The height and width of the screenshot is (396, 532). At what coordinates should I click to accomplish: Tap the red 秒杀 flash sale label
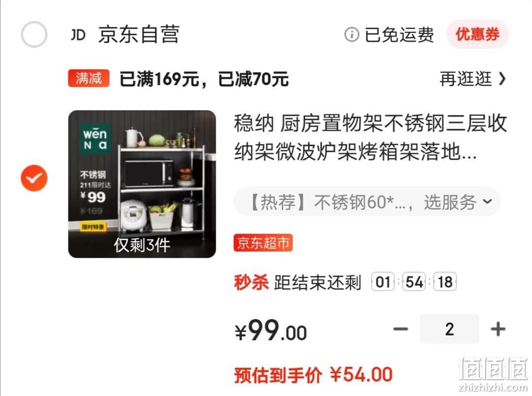click(x=251, y=282)
